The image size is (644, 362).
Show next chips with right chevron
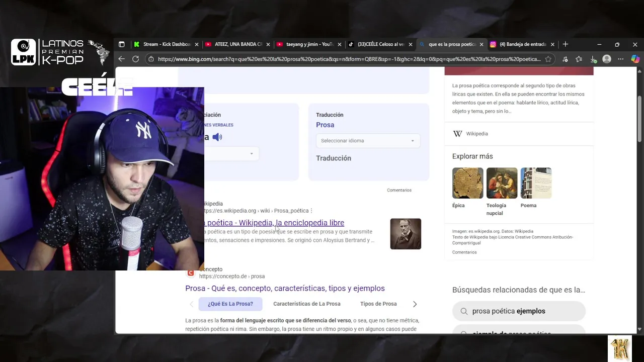point(415,304)
